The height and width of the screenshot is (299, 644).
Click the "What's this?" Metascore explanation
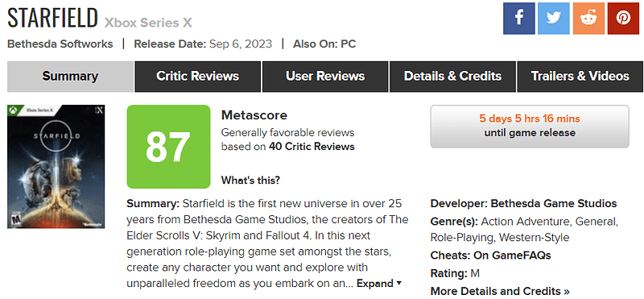coord(250,181)
